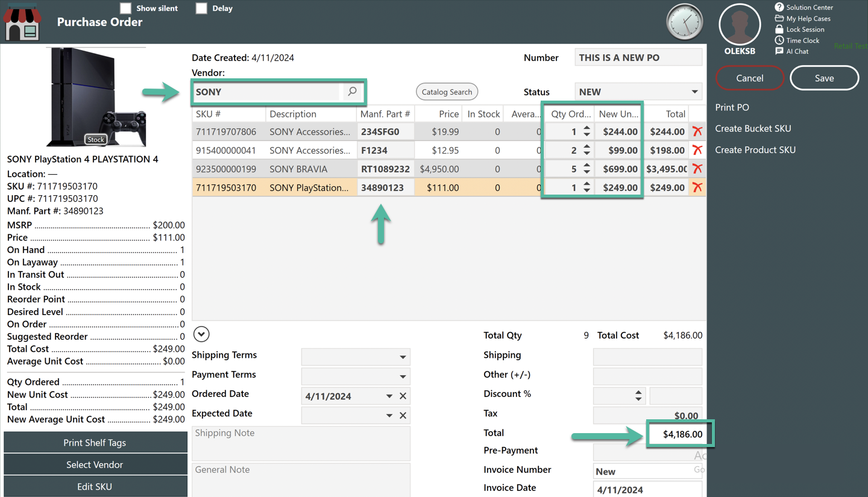Lock Session from the top menu
The width and height of the screenshot is (868, 497).
tap(799, 29)
